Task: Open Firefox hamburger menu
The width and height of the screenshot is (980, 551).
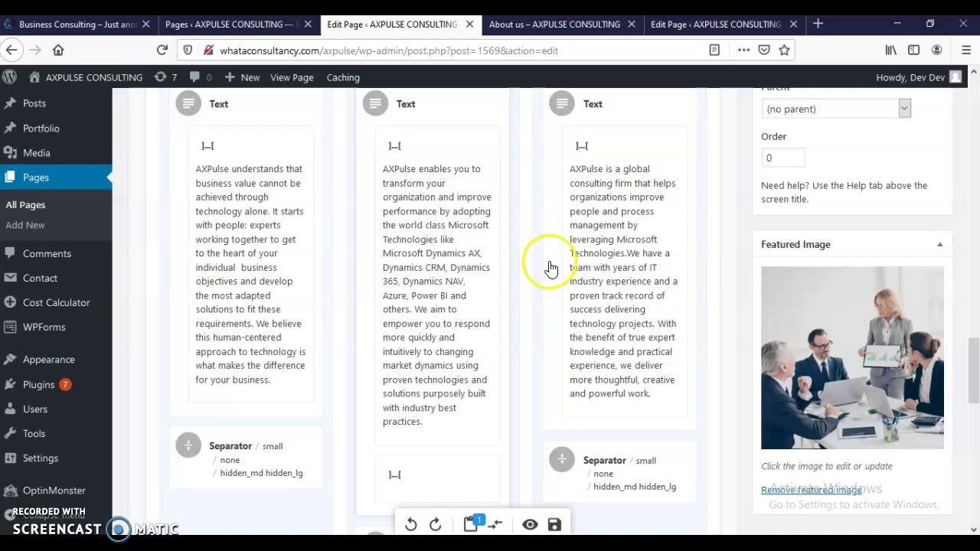Action: [x=965, y=51]
